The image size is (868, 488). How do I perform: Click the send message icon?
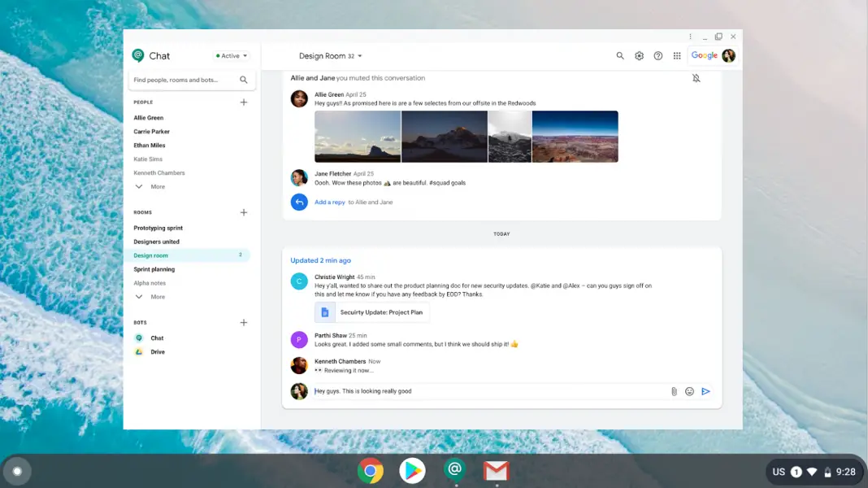[x=706, y=390]
